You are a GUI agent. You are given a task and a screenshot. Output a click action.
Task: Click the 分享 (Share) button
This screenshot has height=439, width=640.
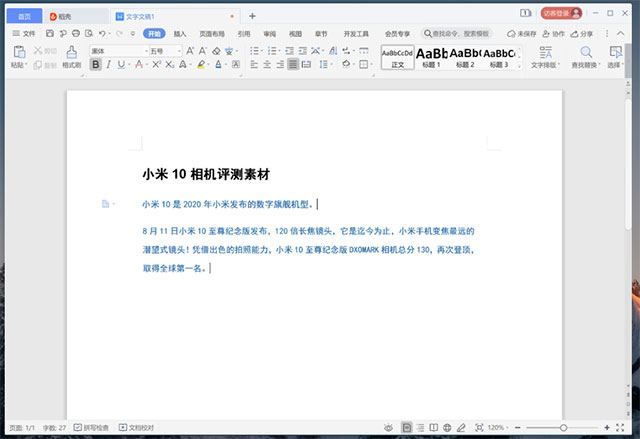(581, 33)
